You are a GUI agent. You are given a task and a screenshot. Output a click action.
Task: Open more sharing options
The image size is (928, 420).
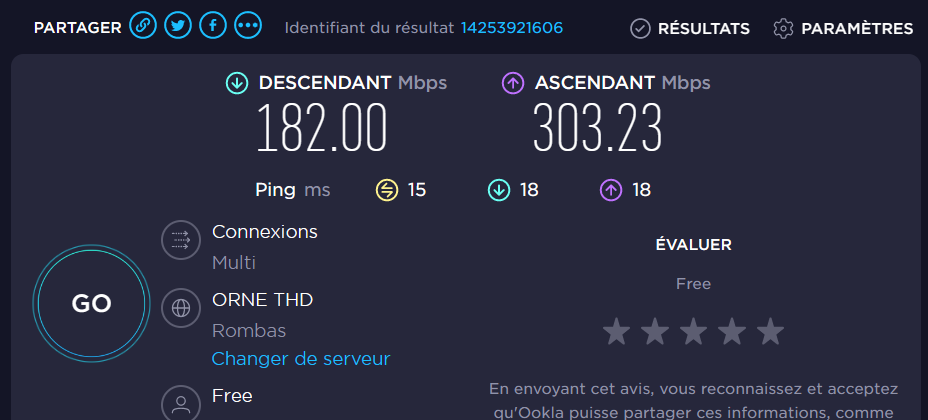click(247, 27)
